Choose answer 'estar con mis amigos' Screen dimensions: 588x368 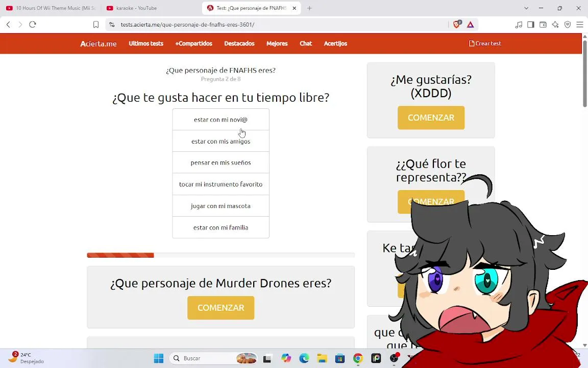pyautogui.click(x=221, y=141)
